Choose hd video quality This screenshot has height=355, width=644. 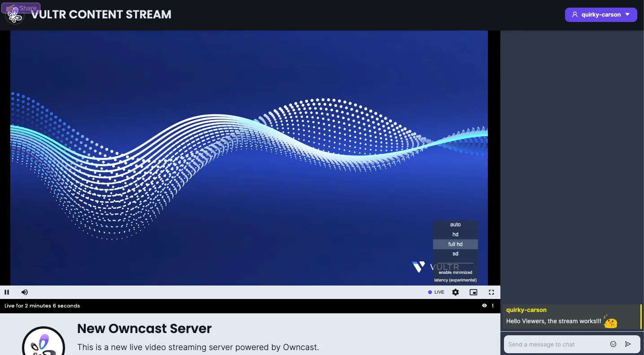[456, 234]
